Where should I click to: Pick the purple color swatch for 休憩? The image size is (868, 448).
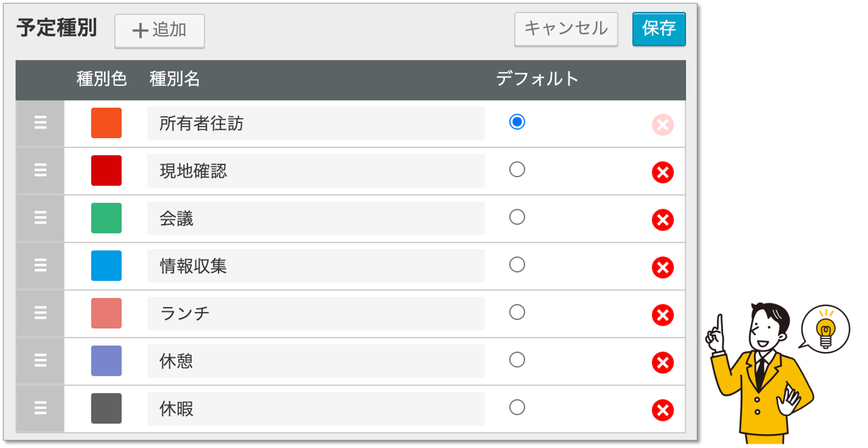click(x=106, y=361)
